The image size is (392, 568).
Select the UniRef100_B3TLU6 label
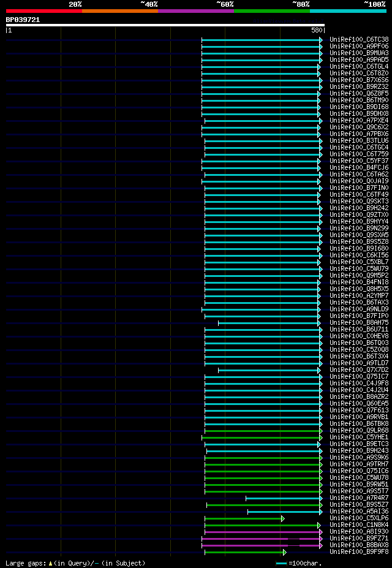click(x=359, y=141)
